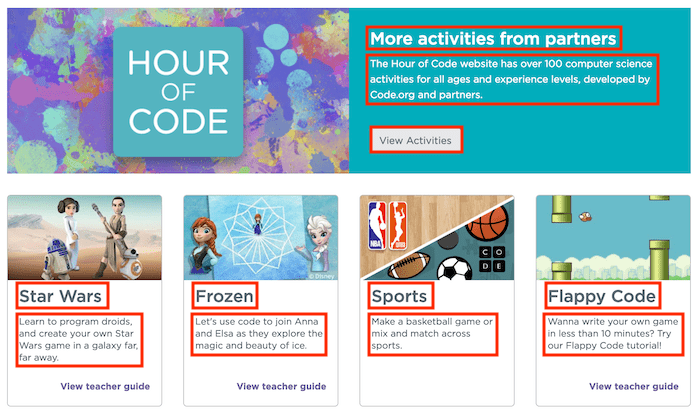The image size is (700, 415).
Task: Open the Flappy Code game thumbnail
Action: tap(613, 237)
